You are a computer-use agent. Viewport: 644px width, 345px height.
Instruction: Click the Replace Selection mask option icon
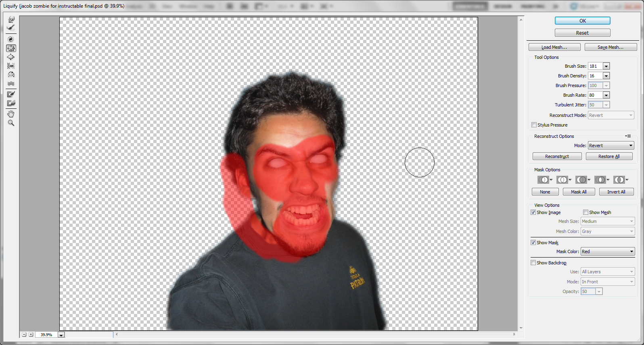tap(543, 180)
